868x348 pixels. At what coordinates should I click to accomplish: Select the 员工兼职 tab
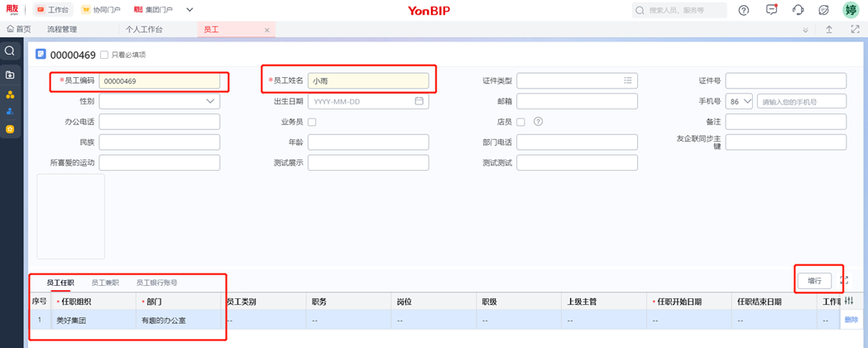pos(105,283)
